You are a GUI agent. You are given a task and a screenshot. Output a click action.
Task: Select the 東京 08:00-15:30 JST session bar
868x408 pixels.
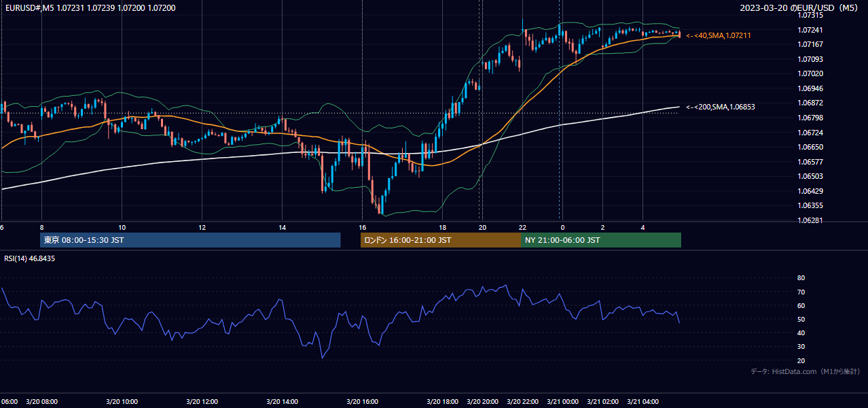(x=190, y=240)
